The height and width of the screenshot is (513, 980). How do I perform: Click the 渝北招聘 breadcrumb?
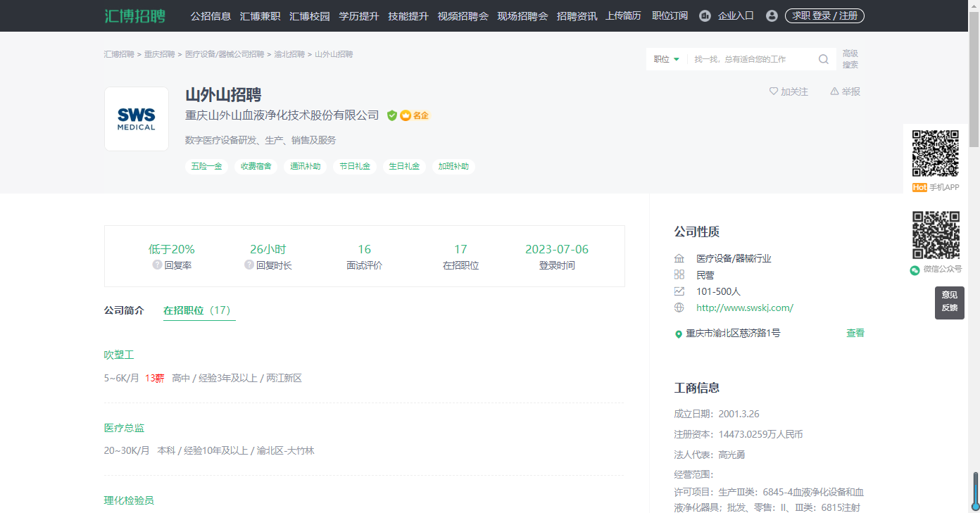[289, 54]
